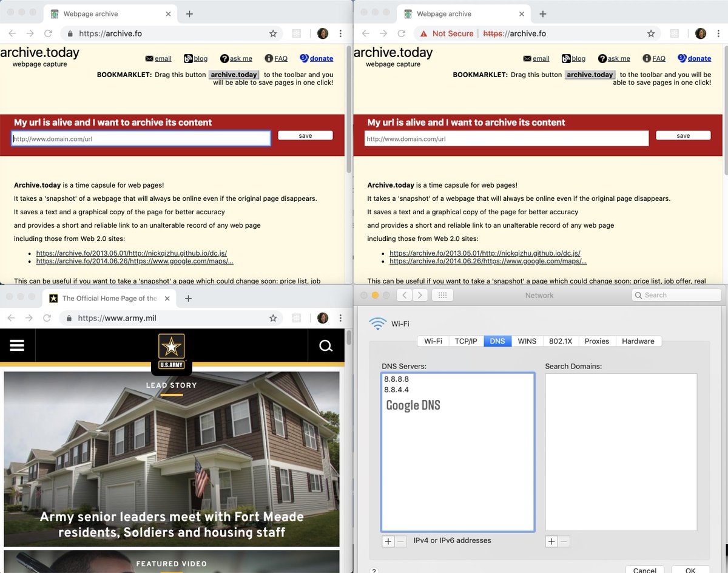This screenshot has height=573, width=728.
Task: Click Official Home Page tab in army window
Action: pos(110,299)
